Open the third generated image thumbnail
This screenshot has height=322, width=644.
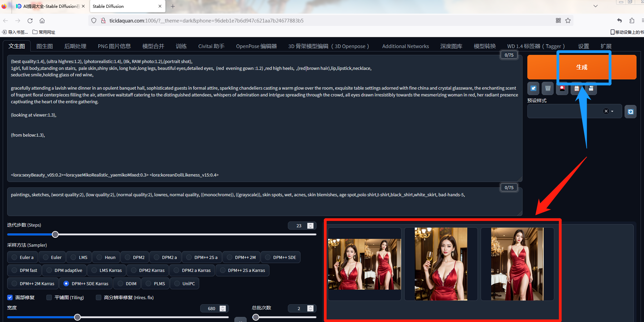517,264
